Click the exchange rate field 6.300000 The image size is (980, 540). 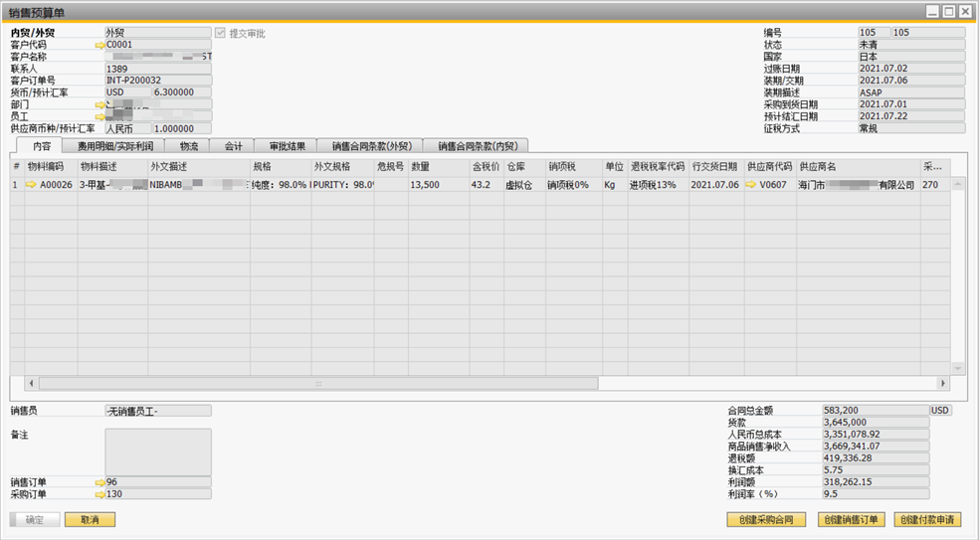point(182,91)
